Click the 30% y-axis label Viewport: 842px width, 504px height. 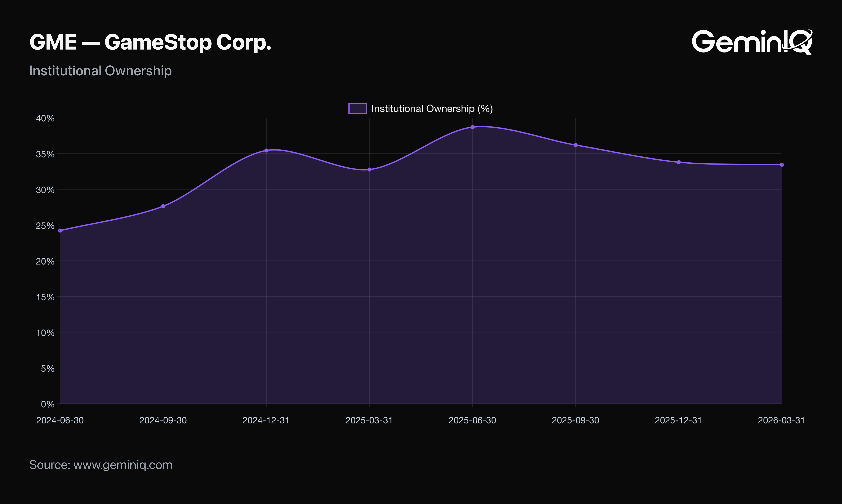45,190
